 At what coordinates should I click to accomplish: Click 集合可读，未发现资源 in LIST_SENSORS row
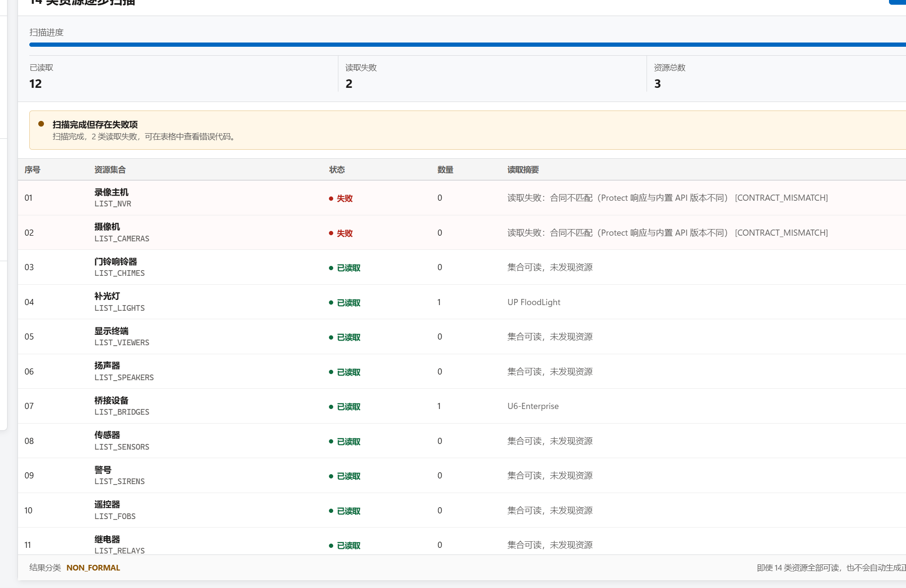click(550, 441)
